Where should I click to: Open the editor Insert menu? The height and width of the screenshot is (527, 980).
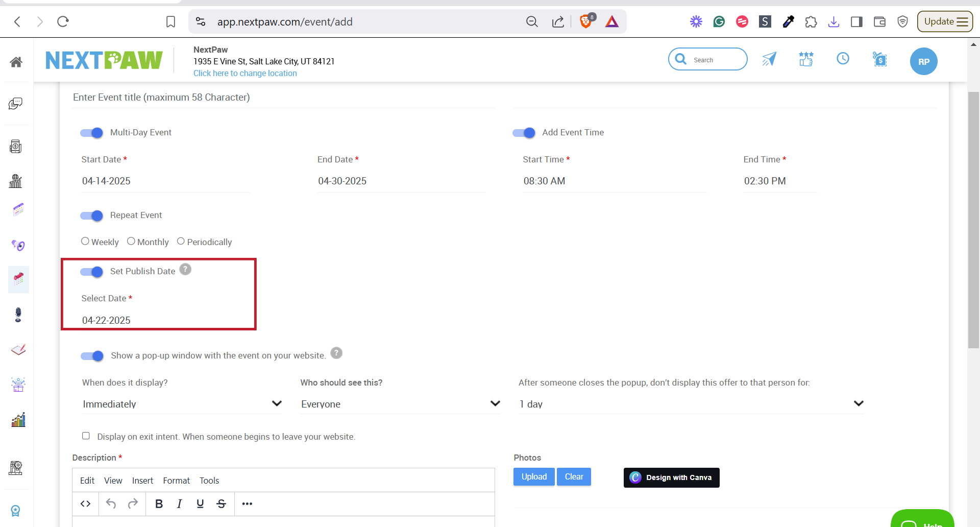[x=142, y=481]
